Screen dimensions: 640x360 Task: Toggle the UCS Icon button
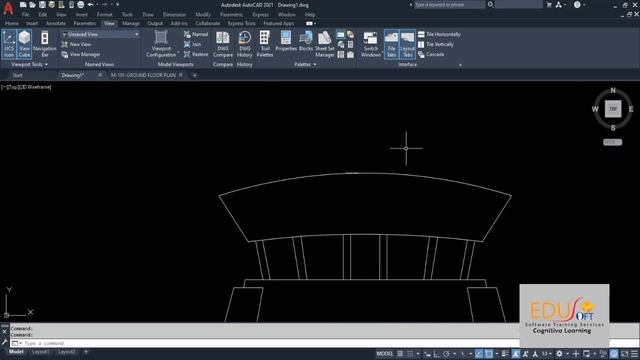point(9,44)
